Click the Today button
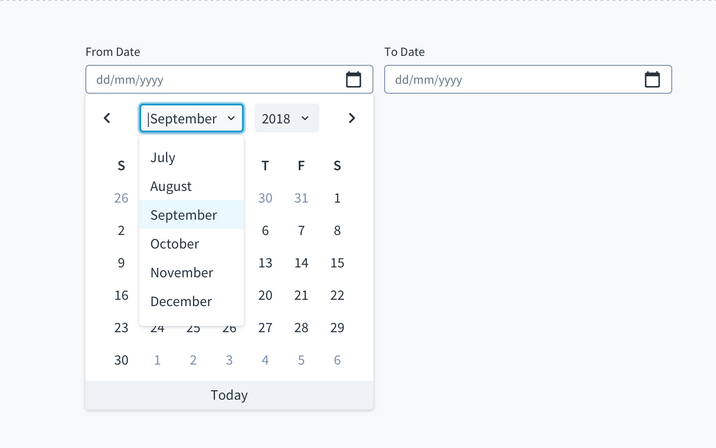Image resolution: width=716 pixels, height=448 pixels. pos(229,395)
